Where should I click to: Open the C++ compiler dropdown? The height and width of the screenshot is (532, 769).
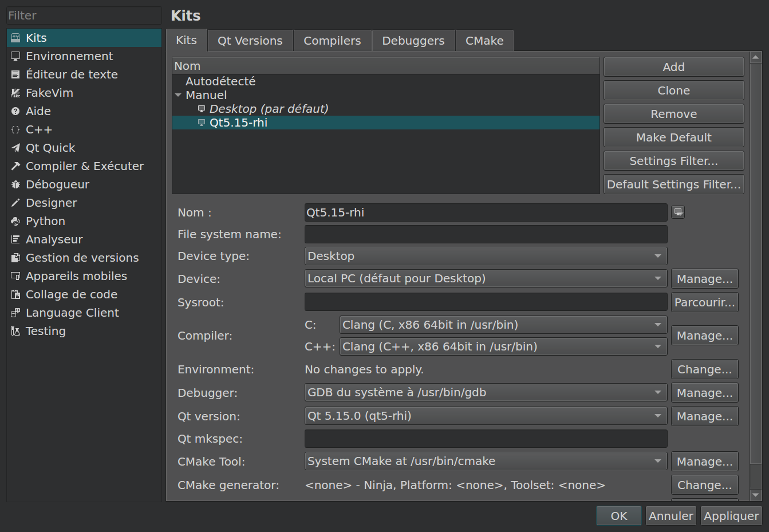click(x=503, y=346)
